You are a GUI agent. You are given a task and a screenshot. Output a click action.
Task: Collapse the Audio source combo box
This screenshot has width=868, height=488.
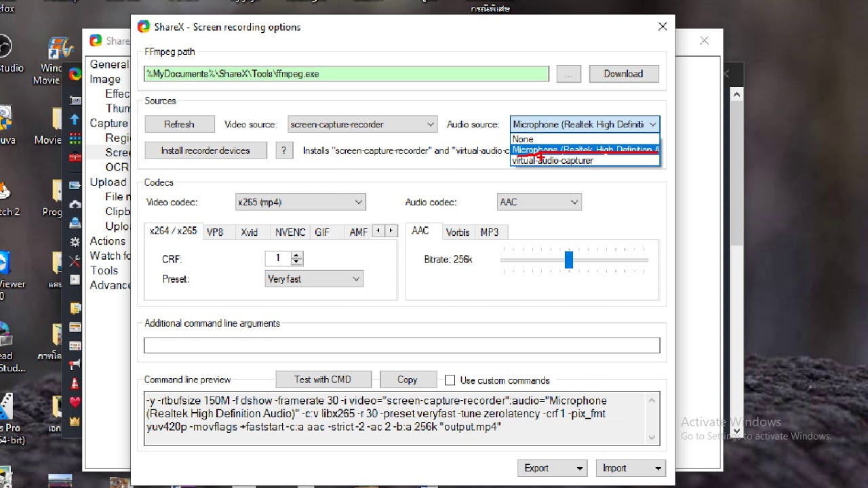click(585, 125)
